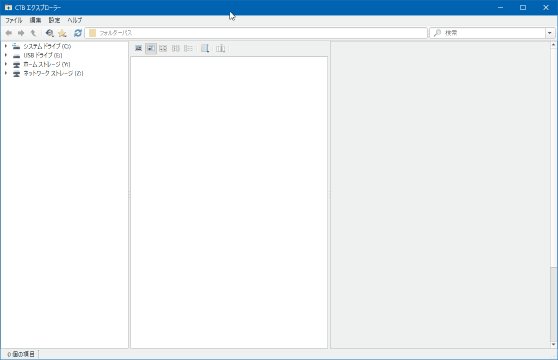Expand the ホームストレージ (Y:) tree node
This screenshot has width=558, height=360.
(6, 64)
